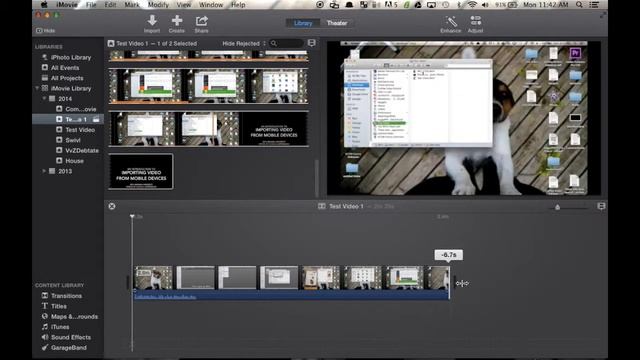This screenshot has width=640, height=360.
Task: Adjust the timeline zoom slider
Action: pos(558,207)
